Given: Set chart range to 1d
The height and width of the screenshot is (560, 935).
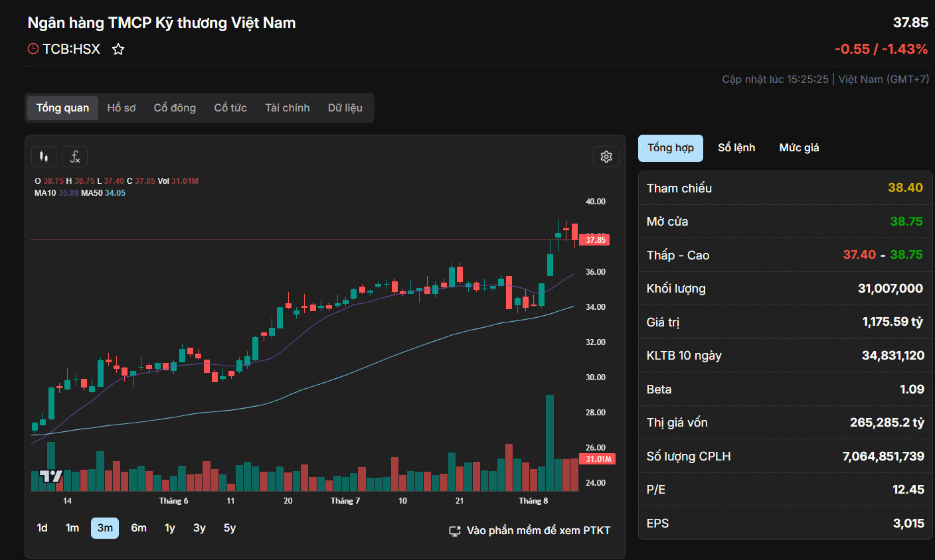Looking at the screenshot, I should [42, 528].
